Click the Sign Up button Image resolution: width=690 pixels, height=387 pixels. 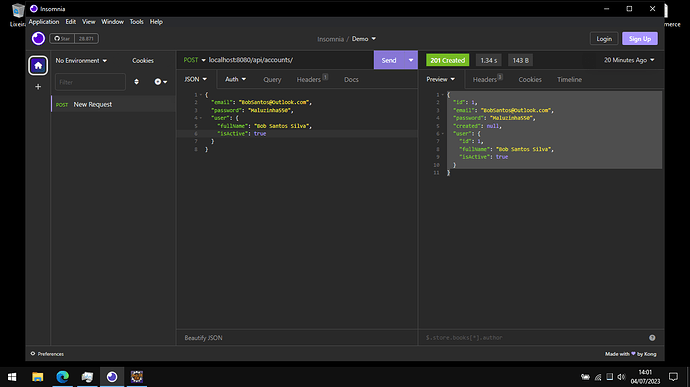pos(640,39)
